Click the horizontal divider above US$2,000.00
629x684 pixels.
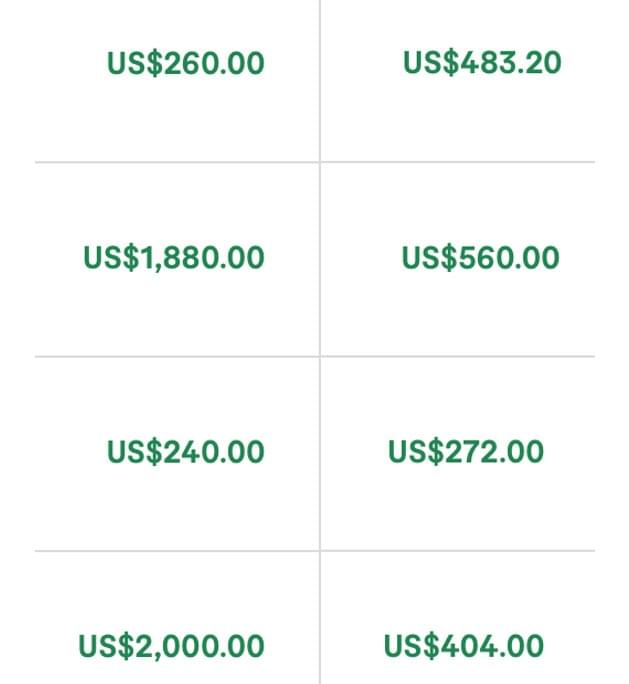(x=177, y=550)
